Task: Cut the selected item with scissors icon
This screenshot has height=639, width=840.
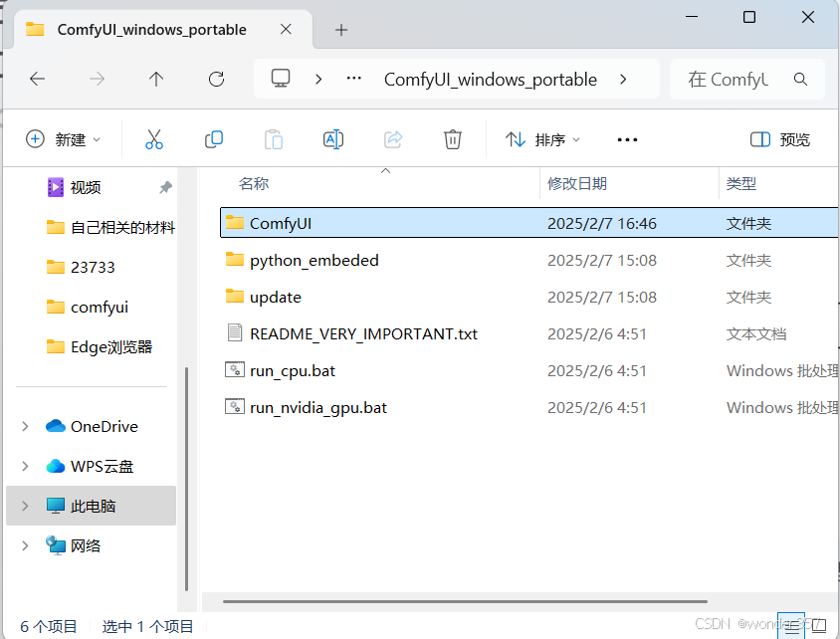Action: pos(153,139)
